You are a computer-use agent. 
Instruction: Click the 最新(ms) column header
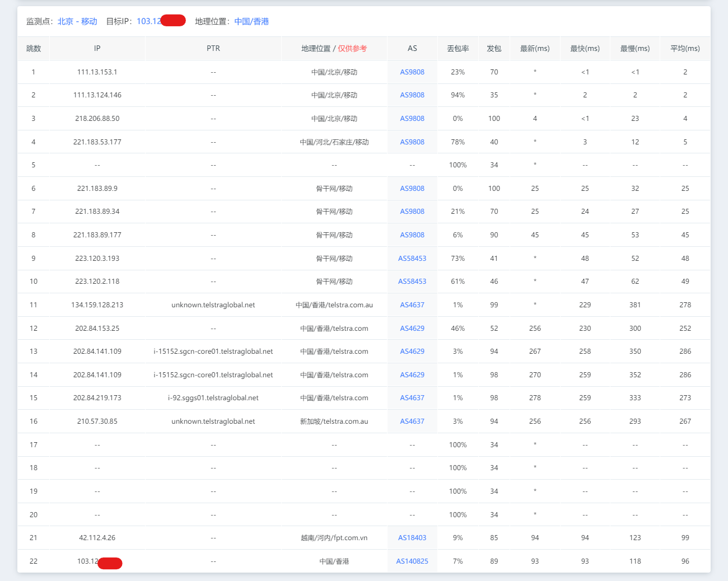pyautogui.click(x=535, y=49)
